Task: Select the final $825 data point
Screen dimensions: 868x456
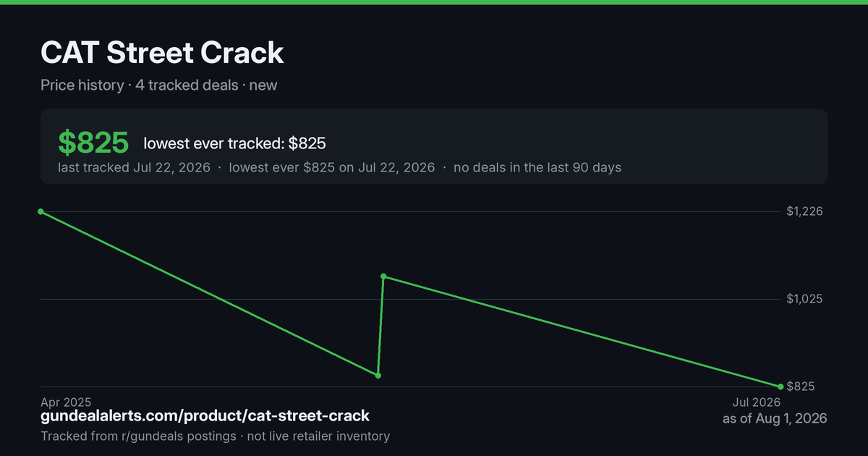Action: 780,387
